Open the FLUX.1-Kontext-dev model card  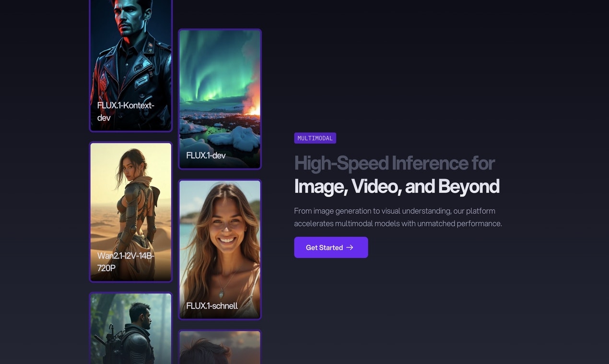tap(130, 65)
